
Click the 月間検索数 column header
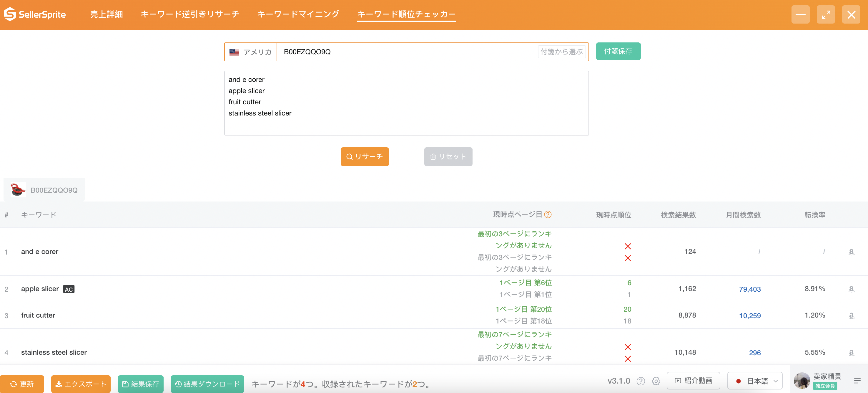coord(743,215)
